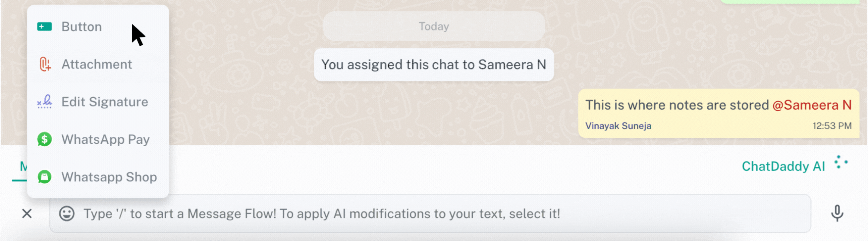
Task: Click the Edit Signature pen icon
Action: pyautogui.click(x=45, y=102)
